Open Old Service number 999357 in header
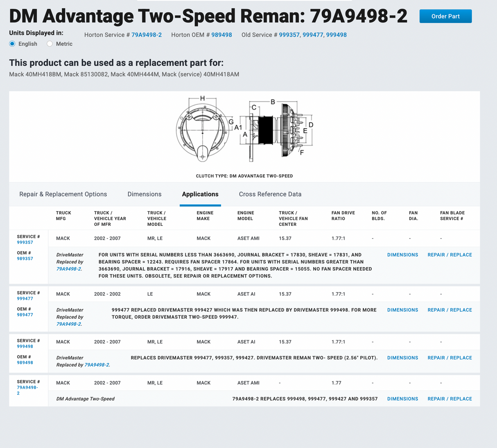The image size is (497, 448). pyautogui.click(x=289, y=35)
